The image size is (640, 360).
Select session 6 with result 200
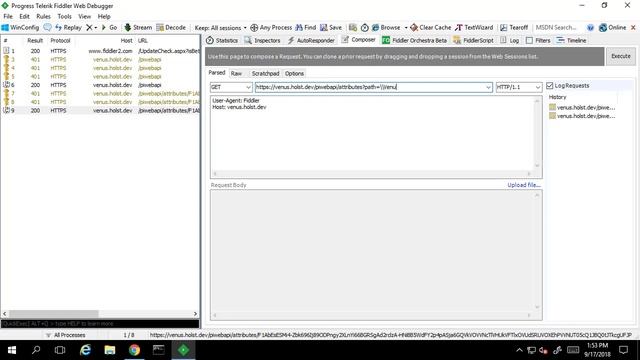[x=100, y=85]
